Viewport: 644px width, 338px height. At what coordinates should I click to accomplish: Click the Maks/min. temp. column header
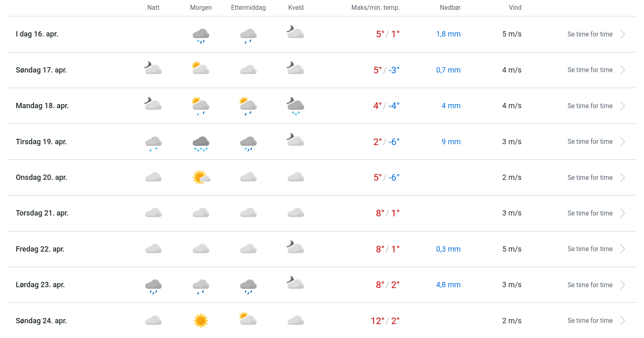pos(375,8)
